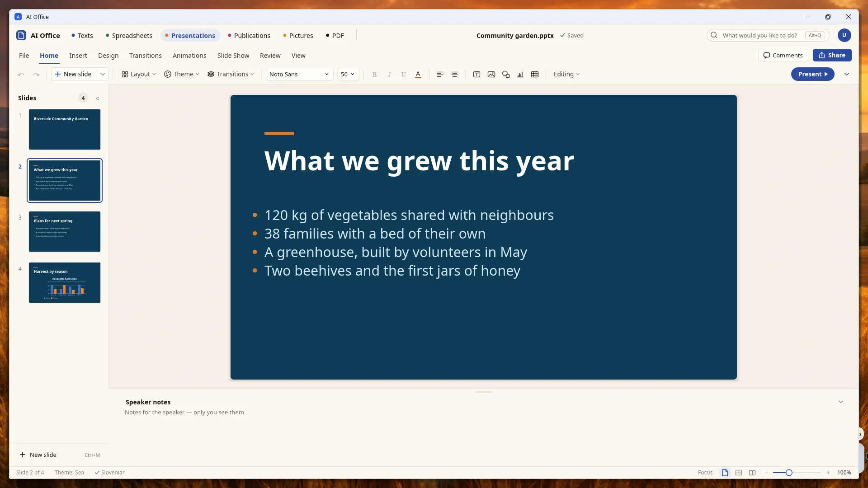Select the Harvest by season slide thumbnail
This screenshot has height=488, width=868.
pos(65,283)
